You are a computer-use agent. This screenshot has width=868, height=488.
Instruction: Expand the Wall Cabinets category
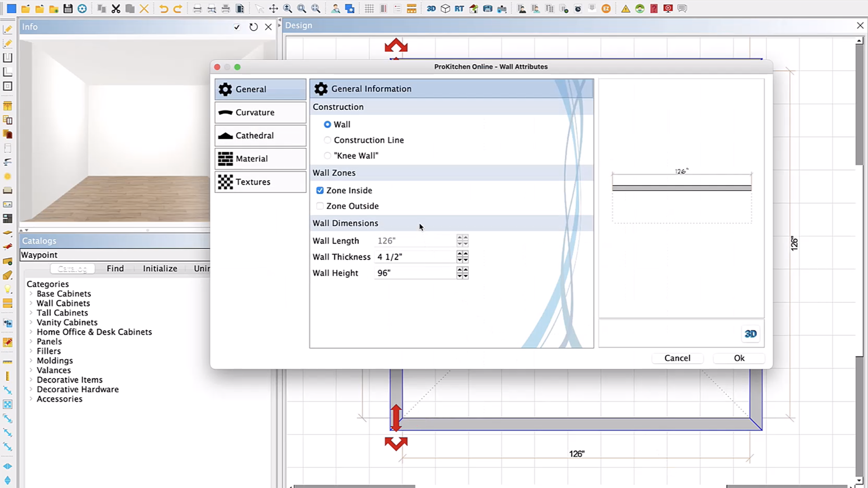point(31,303)
